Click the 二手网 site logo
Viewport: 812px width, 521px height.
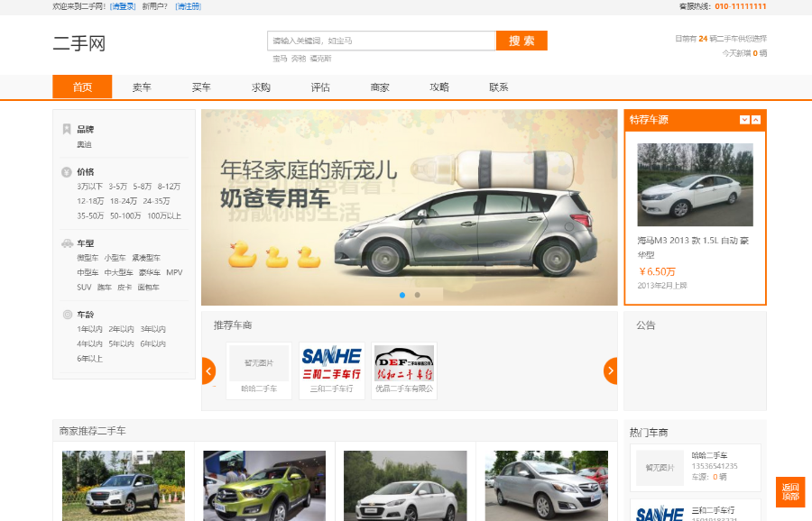pyautogui.click(x=79, y=43)
